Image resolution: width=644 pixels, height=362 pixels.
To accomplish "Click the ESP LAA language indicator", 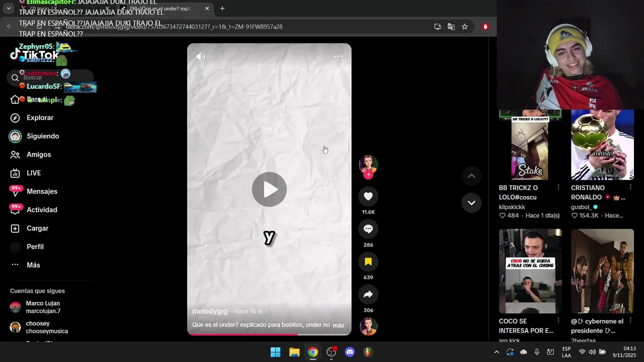I will [567, 352].
